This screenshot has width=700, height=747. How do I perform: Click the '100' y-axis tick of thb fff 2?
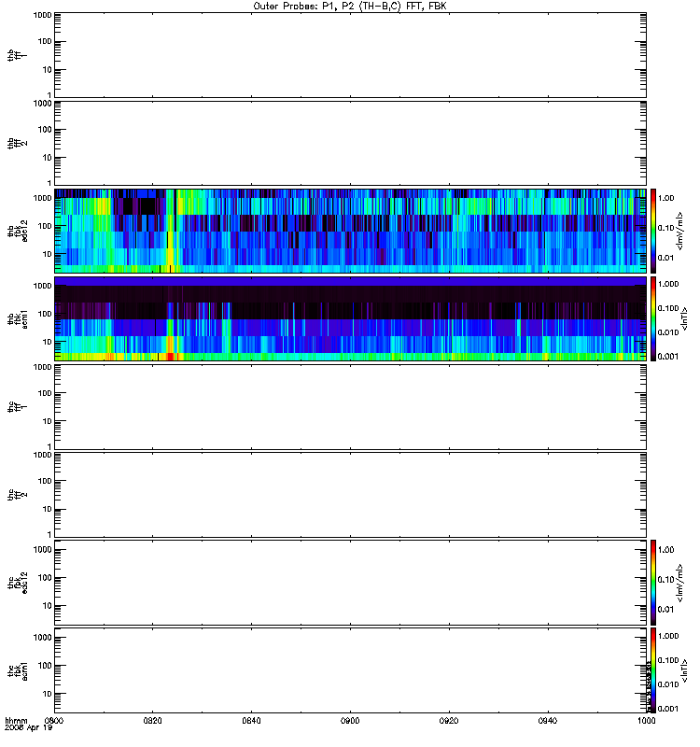click(x=45, y=130)
